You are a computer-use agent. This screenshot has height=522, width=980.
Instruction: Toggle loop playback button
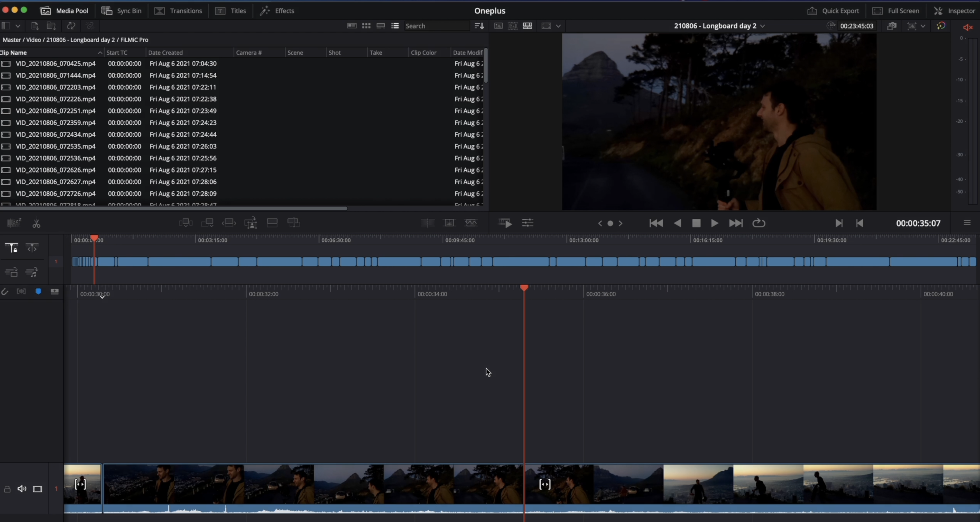click(x=759, y=223)
